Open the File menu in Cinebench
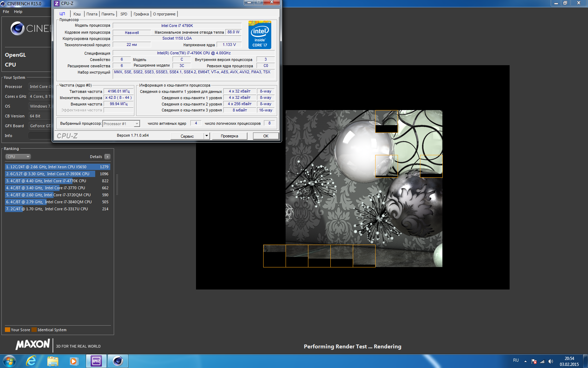Image resolution: width=588 pixels, height=368 pixels. 6,12
